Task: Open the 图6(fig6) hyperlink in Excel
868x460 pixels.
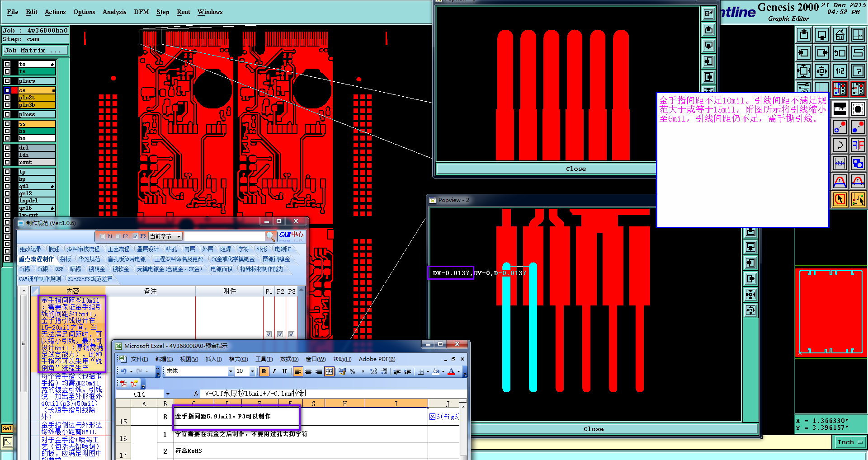Action: (x=444, y=417)
